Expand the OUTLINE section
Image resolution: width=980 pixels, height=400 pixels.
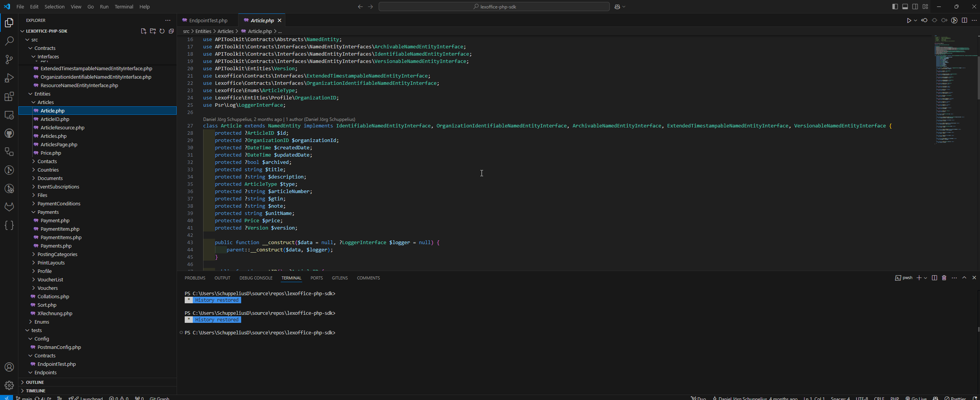[x=35, y=382]
